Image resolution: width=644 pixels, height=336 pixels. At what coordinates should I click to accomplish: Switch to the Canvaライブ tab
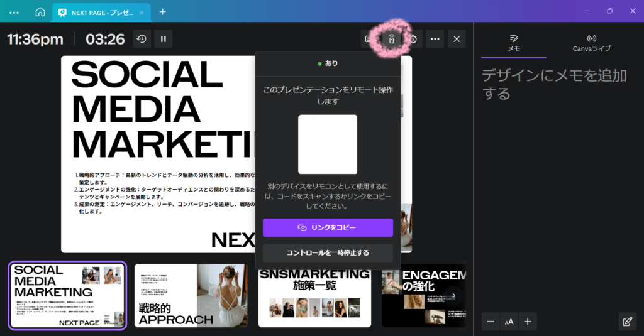click(591, 43)
